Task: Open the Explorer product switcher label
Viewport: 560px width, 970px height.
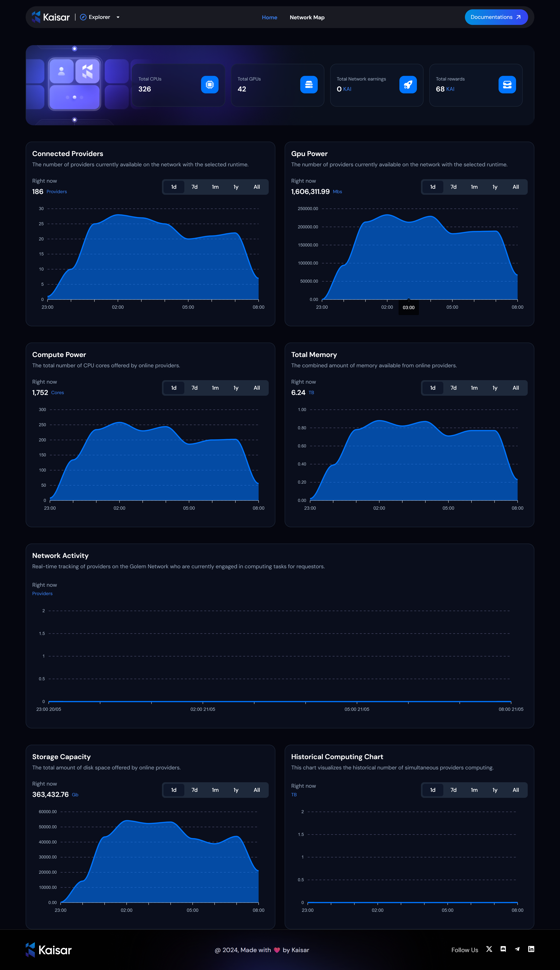Action: tap(99, 17)
